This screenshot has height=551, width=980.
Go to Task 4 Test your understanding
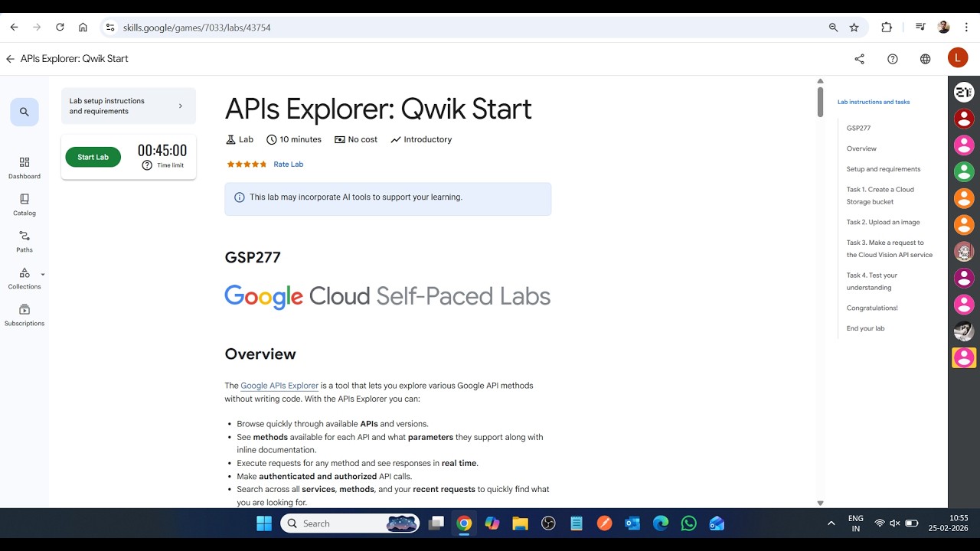(x=872, y=282)
